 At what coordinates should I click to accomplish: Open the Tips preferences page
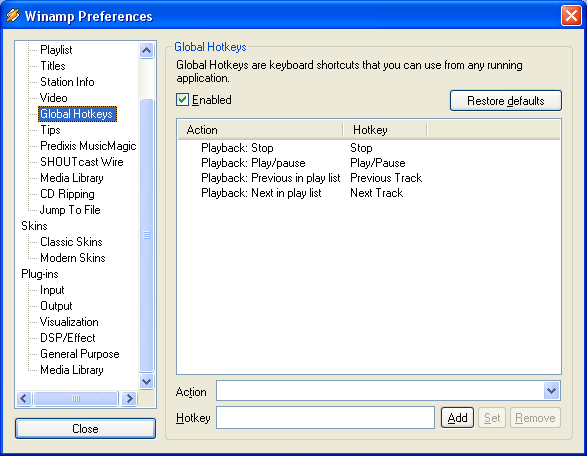pyautogui.click(x=50, y=130)
